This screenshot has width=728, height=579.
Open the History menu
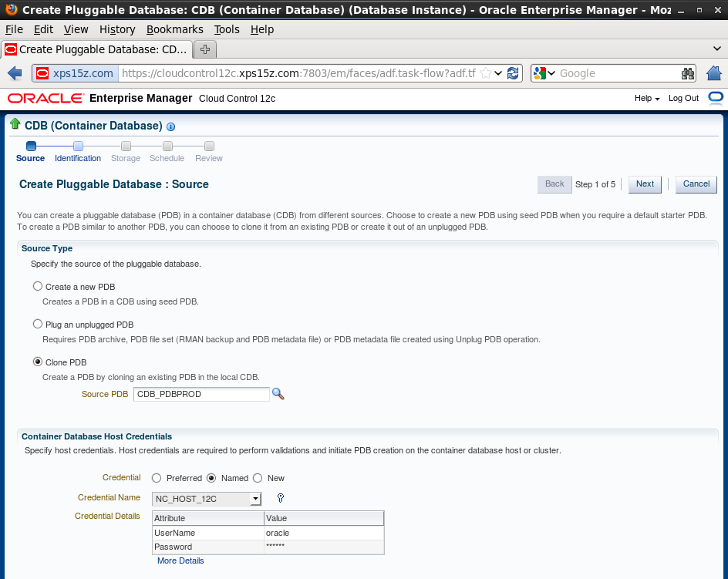[x=117, y=29]
